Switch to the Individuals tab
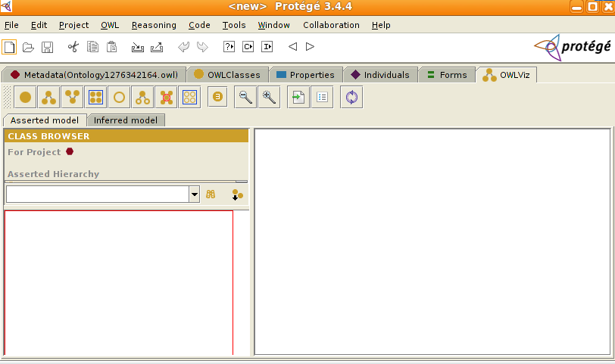Image resolution: width=615 pixels, height=364 pixels. 380,75
